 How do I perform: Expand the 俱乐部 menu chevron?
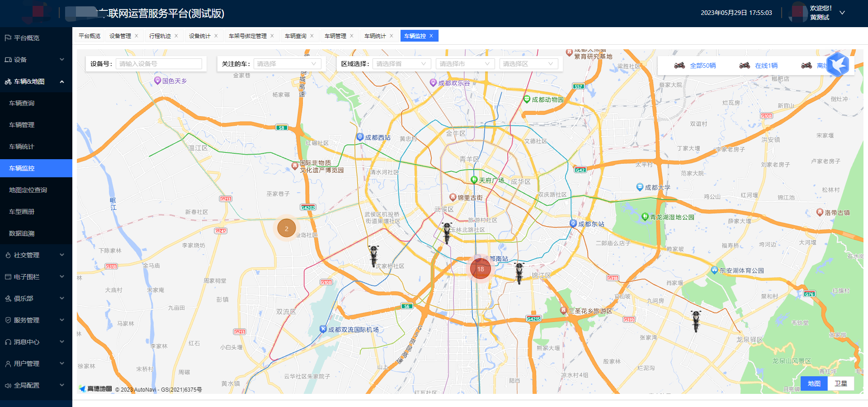62,298
